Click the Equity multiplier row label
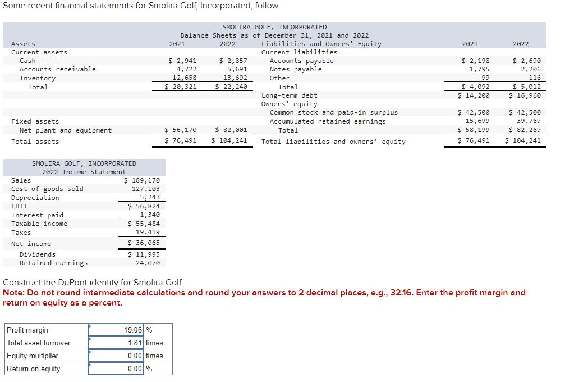Viewport: 588px width, 382px height. [x=34, y=356]
